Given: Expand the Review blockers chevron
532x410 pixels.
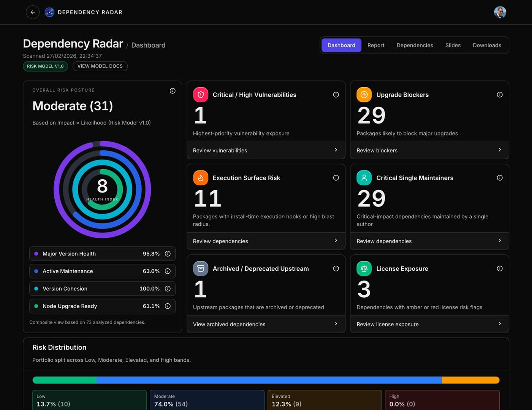Looking at the screenshot, I should [500, 150].
